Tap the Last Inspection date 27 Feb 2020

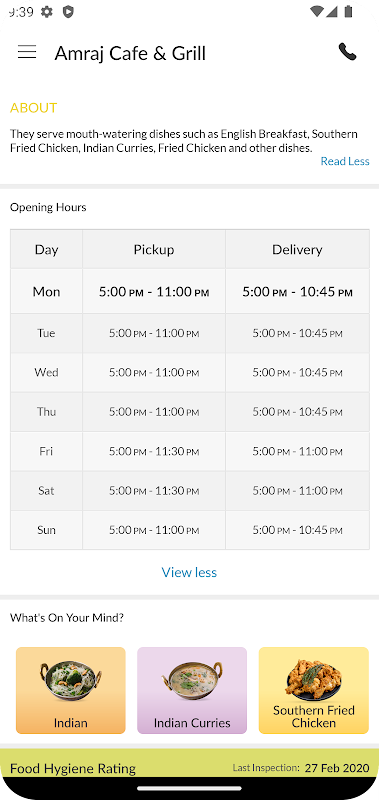tap(337, 768)
